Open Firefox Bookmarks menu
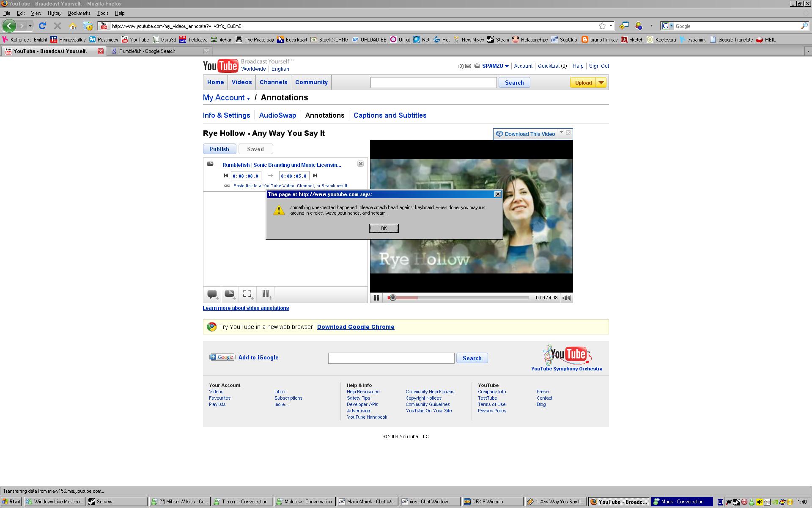 [x=79, y=13]
